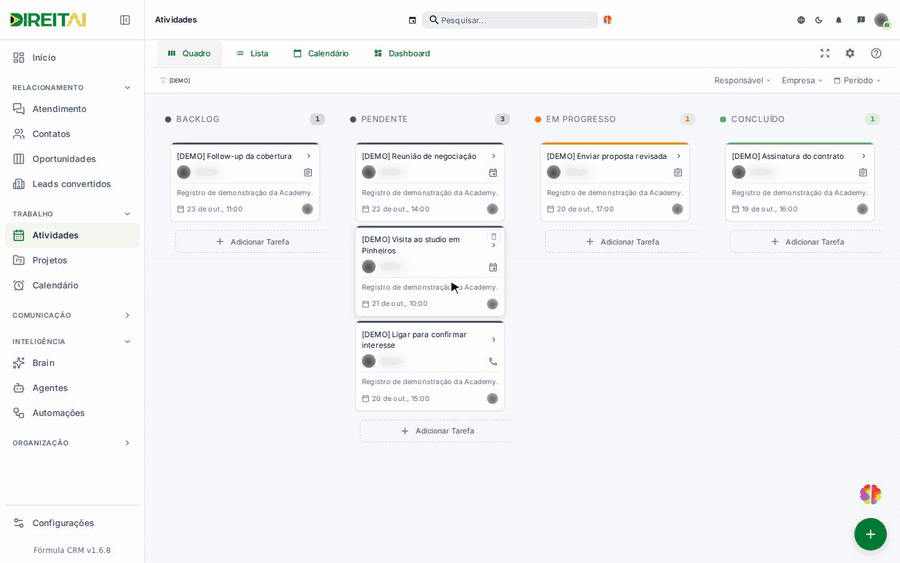Add task in Em Progresso column
900x563 pixels.
point(621,242)
